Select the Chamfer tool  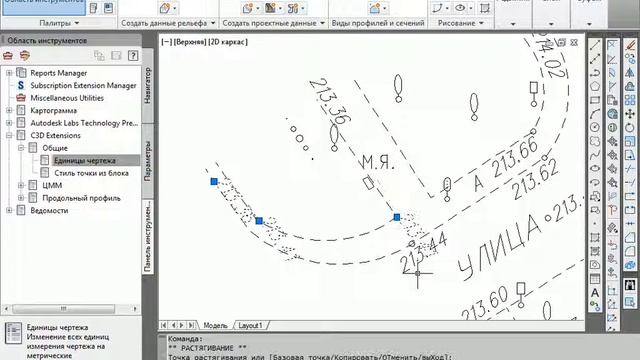point(630,238)
